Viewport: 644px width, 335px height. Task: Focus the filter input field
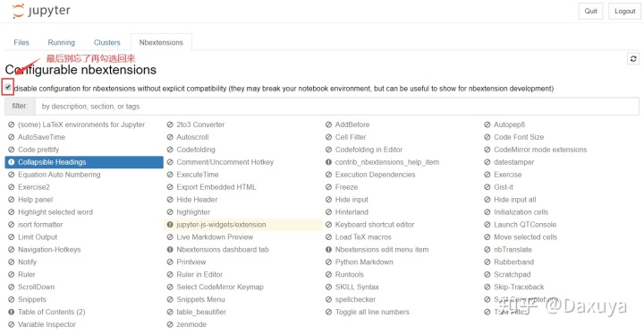pyautogui.click(x=337, y=107)
